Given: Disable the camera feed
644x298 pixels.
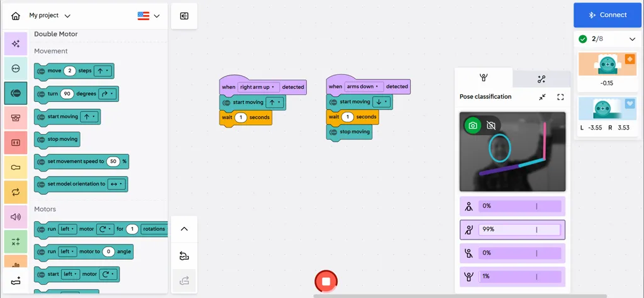Looking at the screenshot, I should (491, 126).
